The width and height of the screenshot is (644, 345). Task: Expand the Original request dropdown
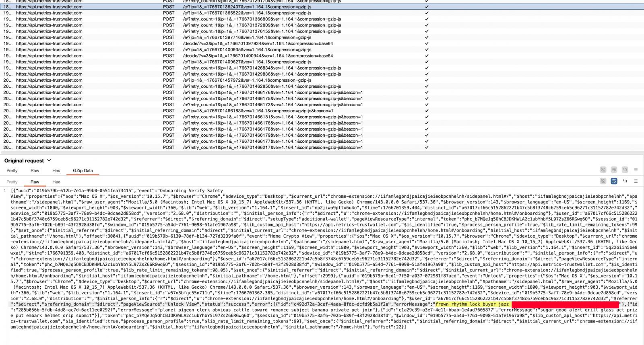[x=49, y=160]
